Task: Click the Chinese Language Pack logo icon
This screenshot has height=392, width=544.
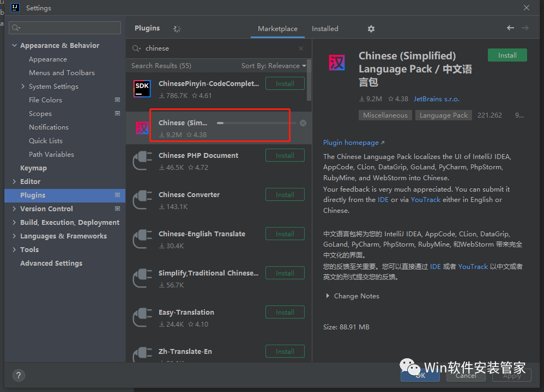Action: (337, 63)
